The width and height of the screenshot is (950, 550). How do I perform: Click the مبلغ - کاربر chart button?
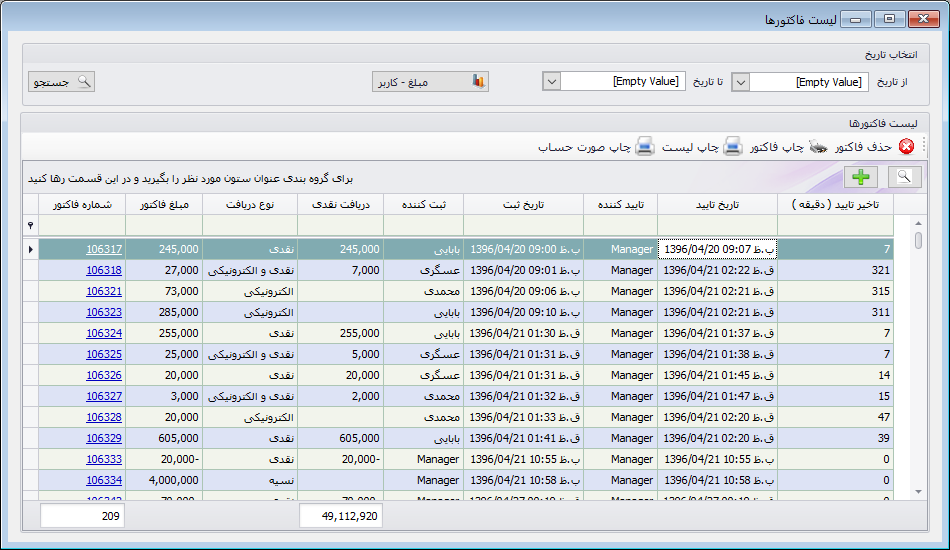(430, 81)
